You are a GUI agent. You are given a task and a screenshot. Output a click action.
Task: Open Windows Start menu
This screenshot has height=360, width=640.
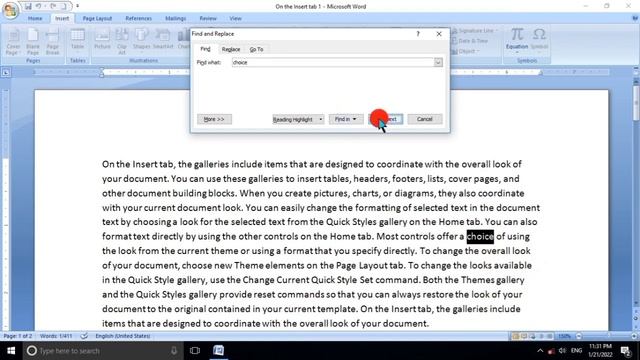click(11, 351)
